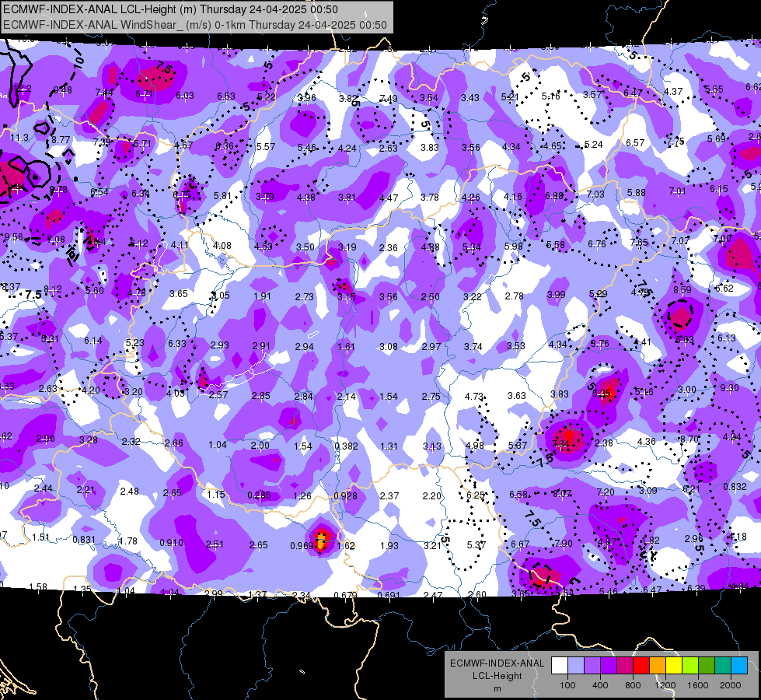Screen dimensions: 761x700
Task: Click the legend tick label '2000'
Action: [x=731, y=685]
